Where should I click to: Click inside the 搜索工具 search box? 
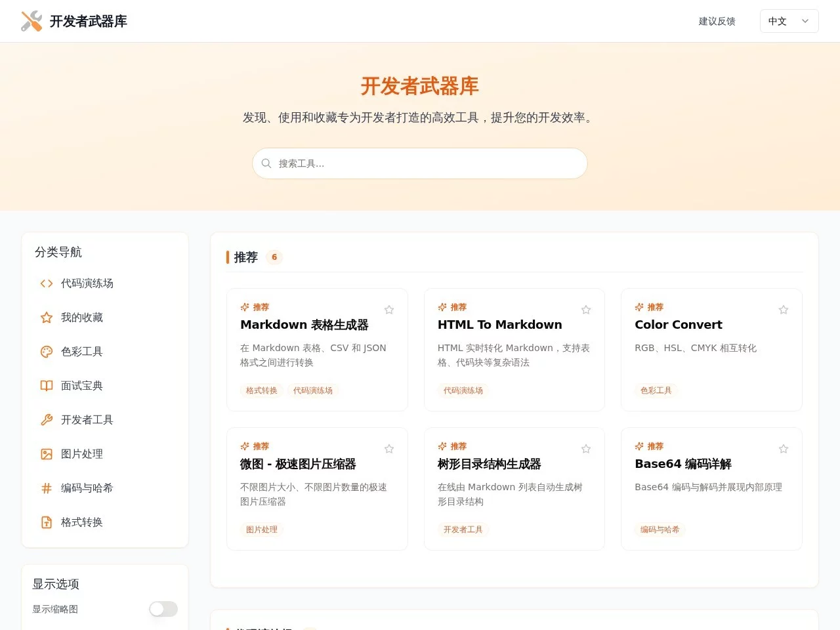(x=420, y=163)
